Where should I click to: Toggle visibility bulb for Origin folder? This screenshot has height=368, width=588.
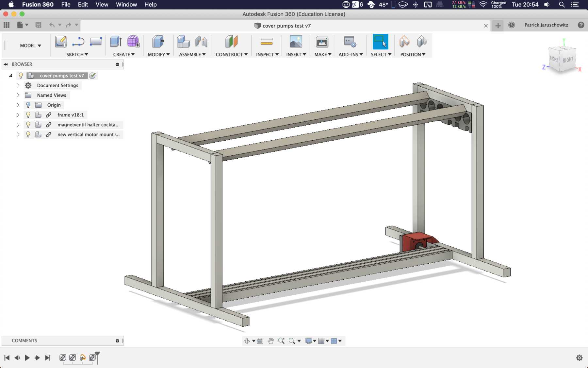28,105
